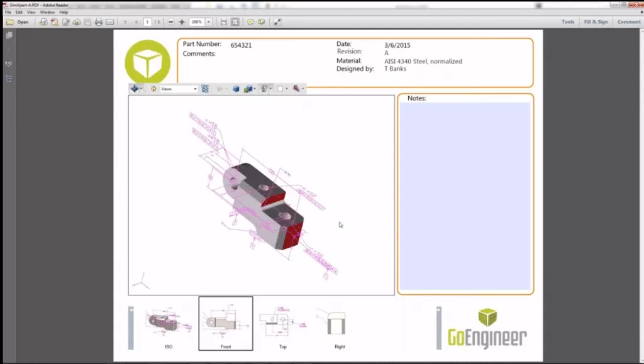Screen dimensions: 644x364
Task: Click the email envelope icon
Action: click(109, 22)
